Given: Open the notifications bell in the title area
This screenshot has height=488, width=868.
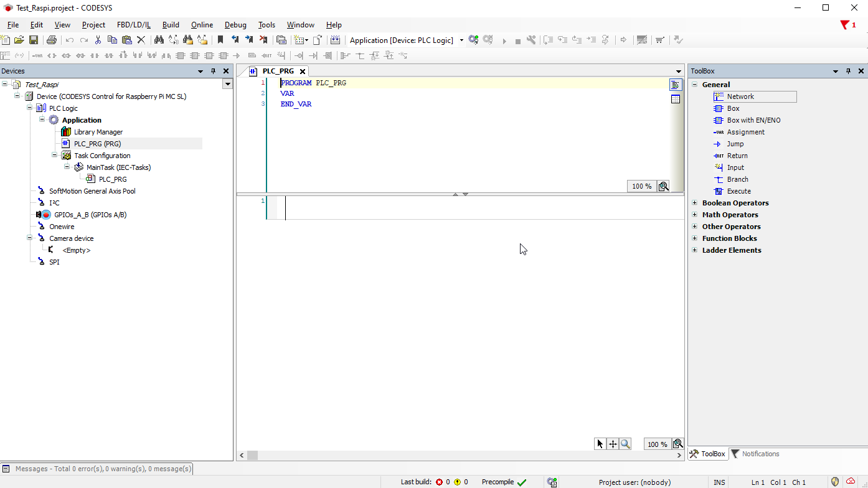Looking at the screenshot, I should click(847, 25).
